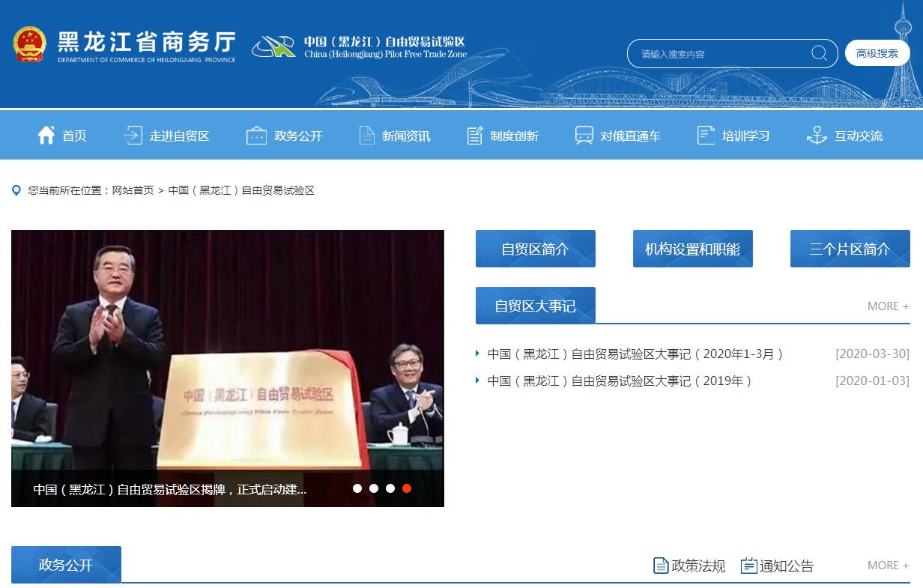Expand MORE + in 自贸区大事记 section
This screenshot has width=923, height=588.
click(888, 306)
